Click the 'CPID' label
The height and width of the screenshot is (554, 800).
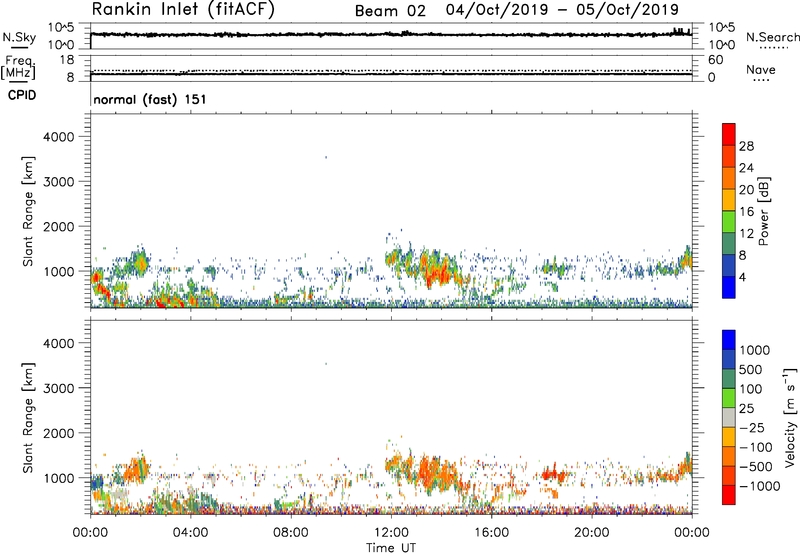point(21,95)
